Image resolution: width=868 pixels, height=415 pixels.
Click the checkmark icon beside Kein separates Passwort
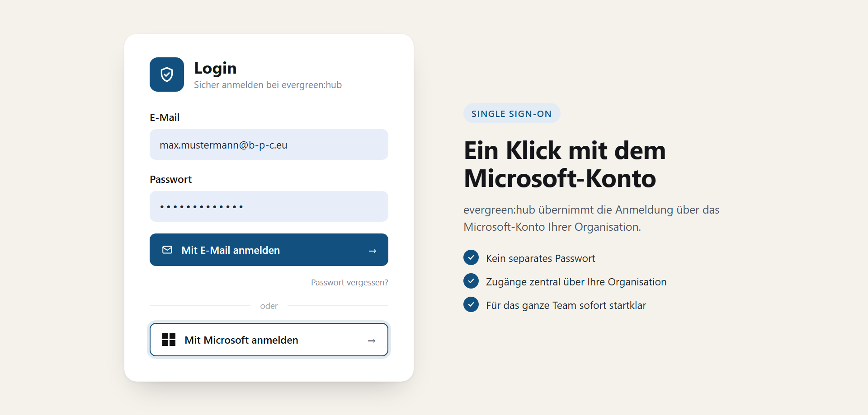(471, 257)
